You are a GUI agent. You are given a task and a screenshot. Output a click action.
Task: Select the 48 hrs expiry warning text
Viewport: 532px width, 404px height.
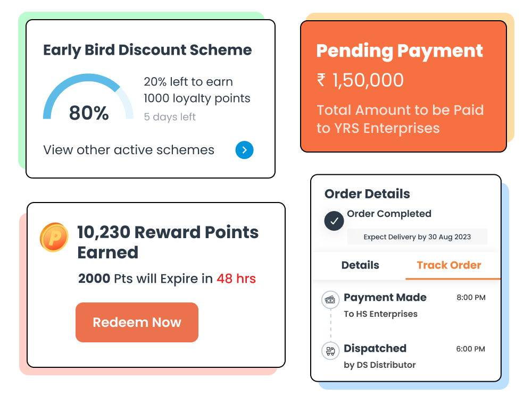tap(236, 278)
